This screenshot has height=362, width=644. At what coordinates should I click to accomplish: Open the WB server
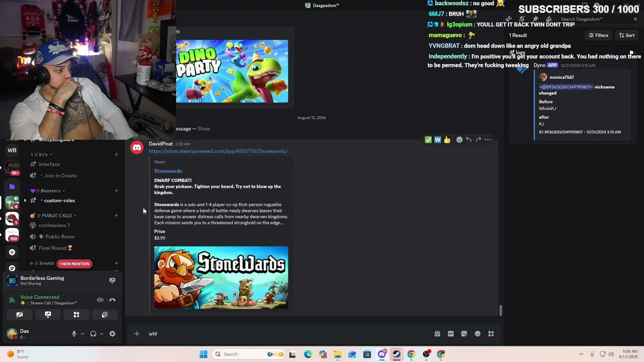pos(12,150)
